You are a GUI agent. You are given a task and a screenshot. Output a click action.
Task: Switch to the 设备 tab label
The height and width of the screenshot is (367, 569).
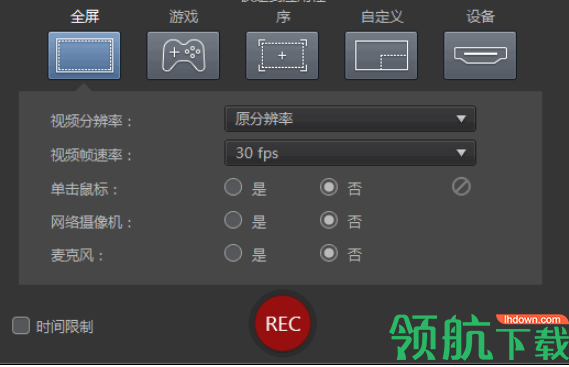click(480, 17)
